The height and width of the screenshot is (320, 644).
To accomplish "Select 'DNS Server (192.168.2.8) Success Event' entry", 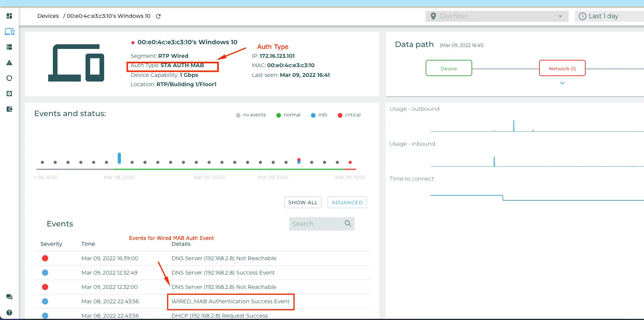I will [x=223, y=273].
